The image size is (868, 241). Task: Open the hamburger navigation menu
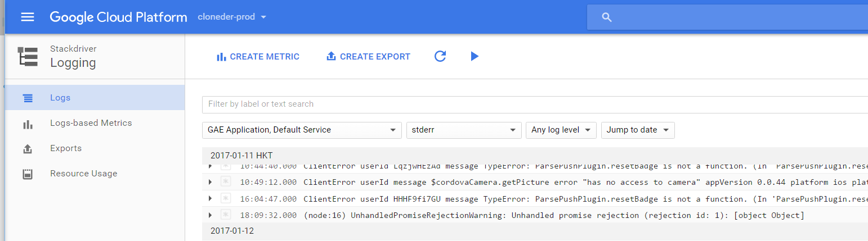click(28, 17)
